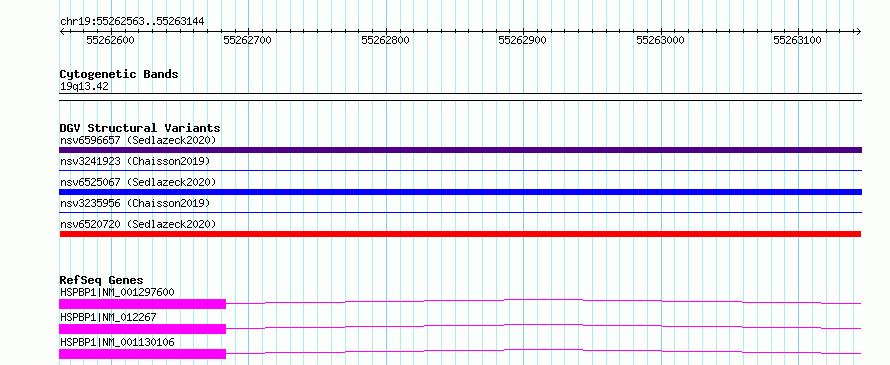Click the thin blue nsv3241923 variant line
The width and height of the screenshot is (890, 365).
pyautogui.click(x=460, y=170)
